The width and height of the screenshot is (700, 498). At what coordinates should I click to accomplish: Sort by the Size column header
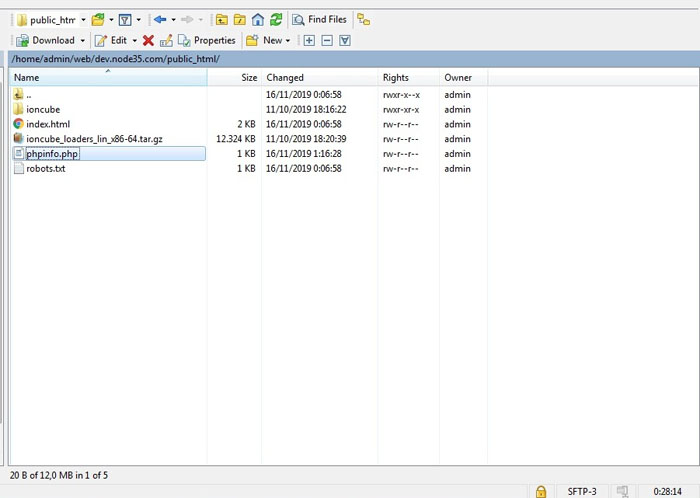point(234,78)
